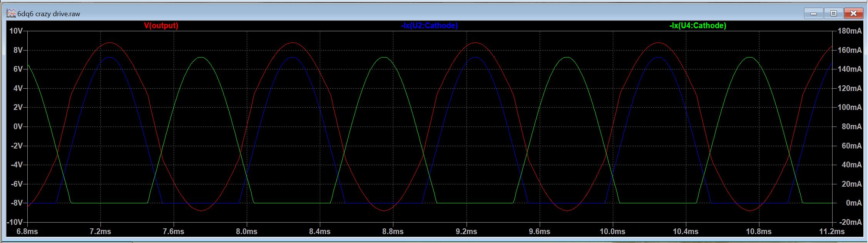This screenshot has width=868, height=243.
Task: Click the 8.8ms time axis label
Action: point(393,231)
